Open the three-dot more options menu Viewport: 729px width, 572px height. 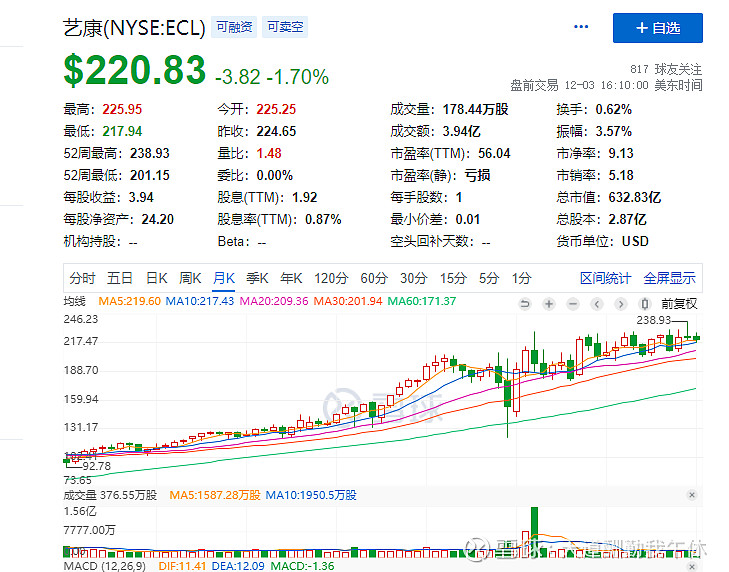581,27
